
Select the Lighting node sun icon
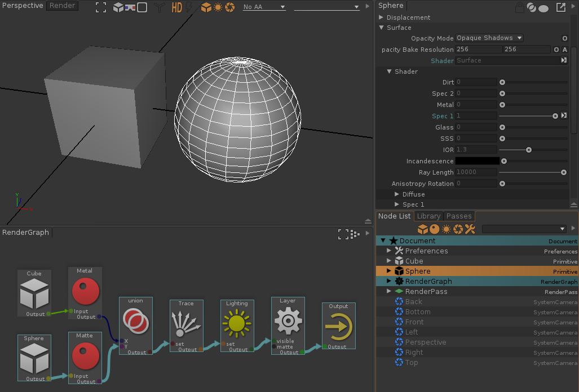[237, 323]
